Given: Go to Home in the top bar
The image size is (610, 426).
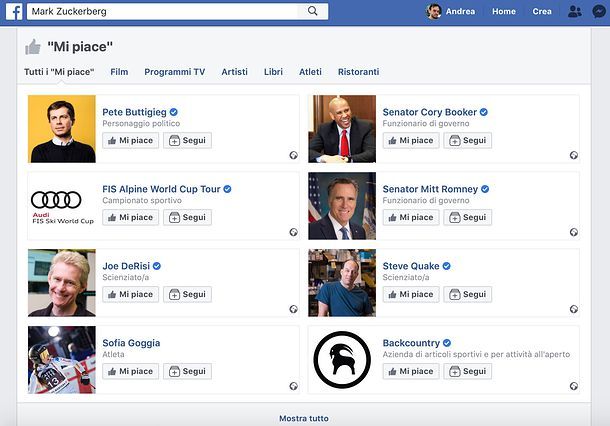Looking at the screenshot, I should (504, 12).
